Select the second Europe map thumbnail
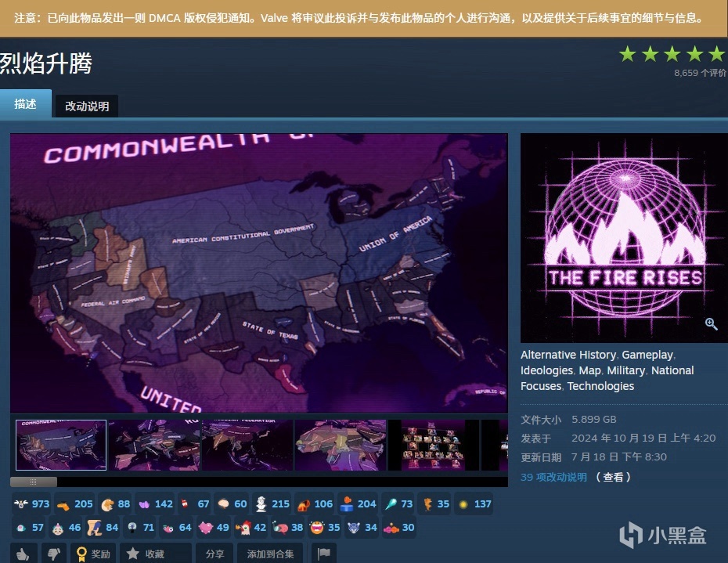Viewport: 728px width, 563px height. pos(154,445)
